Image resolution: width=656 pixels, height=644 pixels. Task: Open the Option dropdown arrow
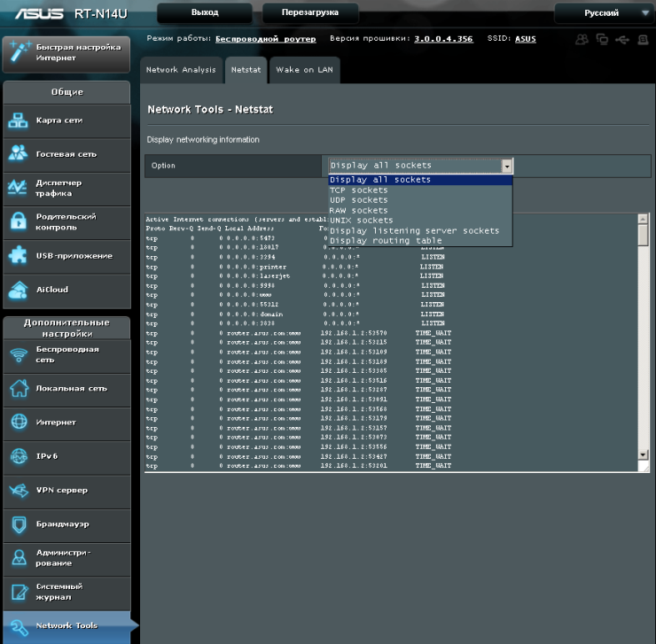tap(507, 166)
